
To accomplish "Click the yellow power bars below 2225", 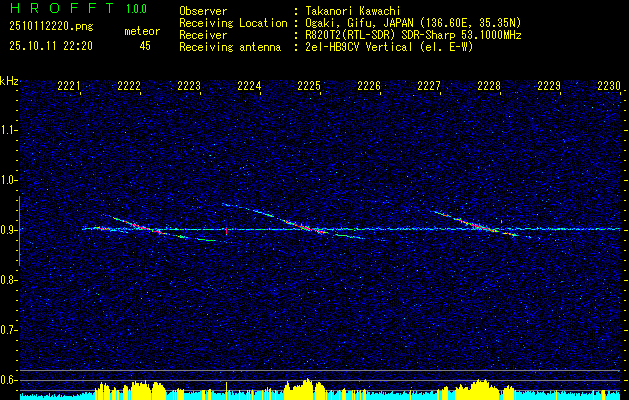I will 305,389.
